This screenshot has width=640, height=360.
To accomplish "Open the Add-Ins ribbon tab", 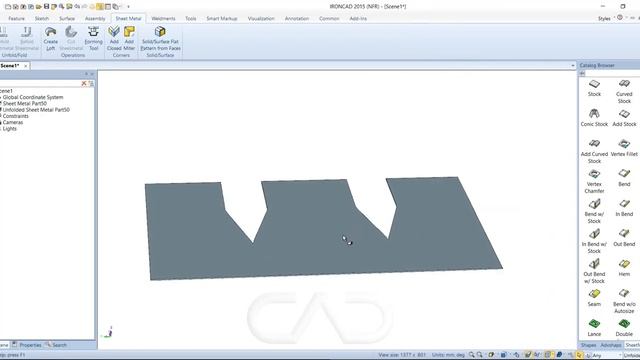I will coord(358,18).
